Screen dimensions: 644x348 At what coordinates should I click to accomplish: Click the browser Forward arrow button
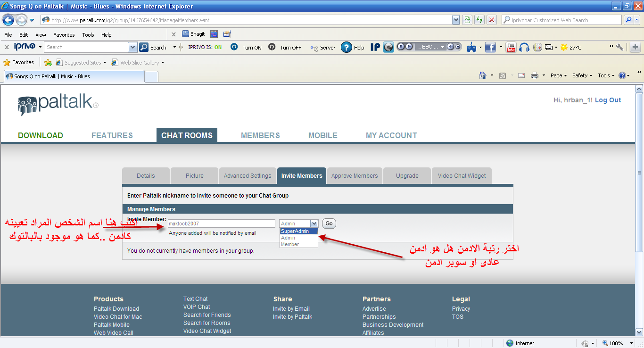click(x=21, y=20)
